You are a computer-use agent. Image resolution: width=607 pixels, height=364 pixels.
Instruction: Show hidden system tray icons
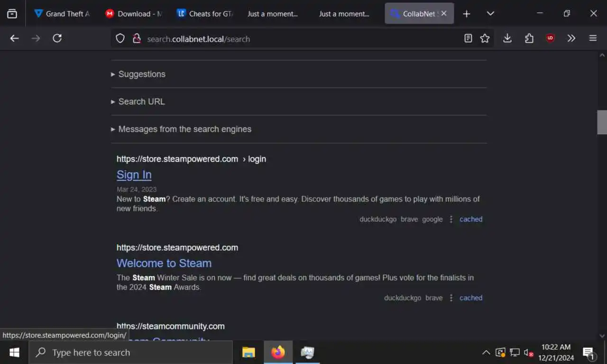(486, 353)
